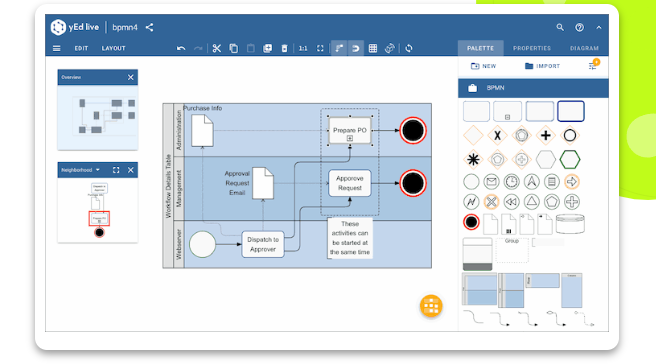Pick the Group shape from palette
The width and height of the screenshot is (656, 364).
pos(512,250)
